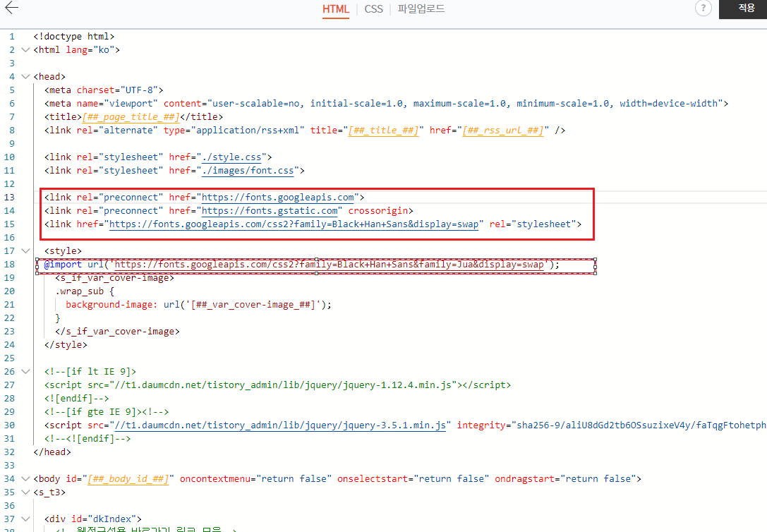Click the [##_body_id_##] placeholder
This screenshot has height=532, width=767.
click(128, 478)
